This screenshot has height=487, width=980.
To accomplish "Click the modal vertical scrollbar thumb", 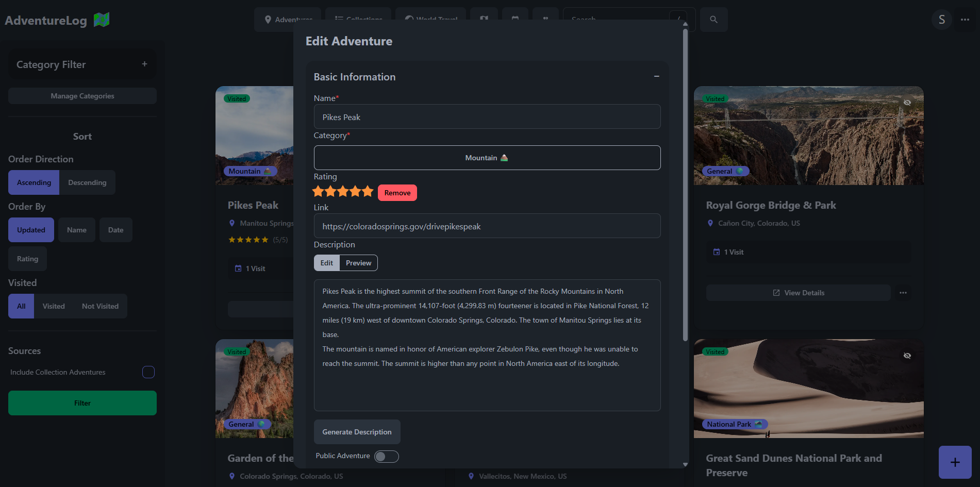I will click(685, 186).
